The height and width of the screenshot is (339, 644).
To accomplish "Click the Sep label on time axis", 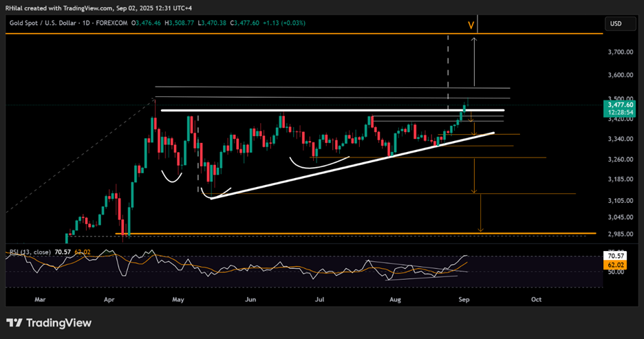I will 464,300.
